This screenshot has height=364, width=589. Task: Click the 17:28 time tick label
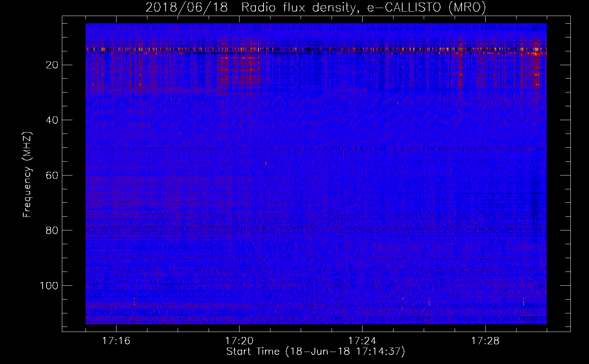pyautogui.click(x=485, y=341)
